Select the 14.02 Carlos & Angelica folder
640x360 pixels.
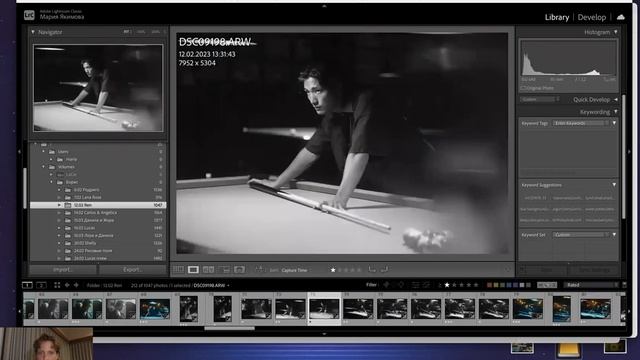click(x=96, y=213)
